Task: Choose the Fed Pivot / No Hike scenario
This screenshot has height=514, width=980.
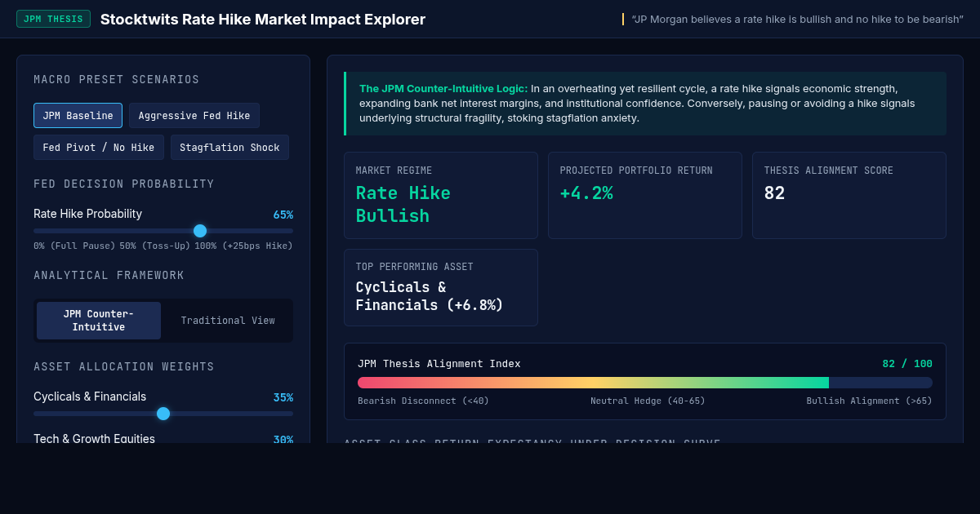Action: tap(99, 148)
